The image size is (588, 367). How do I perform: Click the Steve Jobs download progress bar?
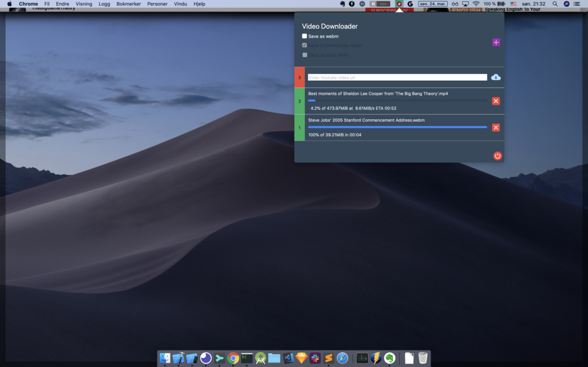click(397, 127)
